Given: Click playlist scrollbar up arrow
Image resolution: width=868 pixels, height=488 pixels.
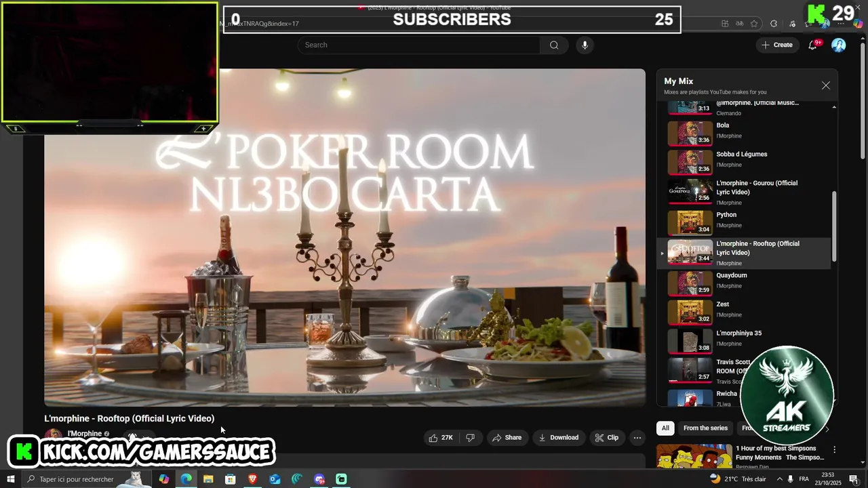Looking at the screenshot, I should coord(833,106).
